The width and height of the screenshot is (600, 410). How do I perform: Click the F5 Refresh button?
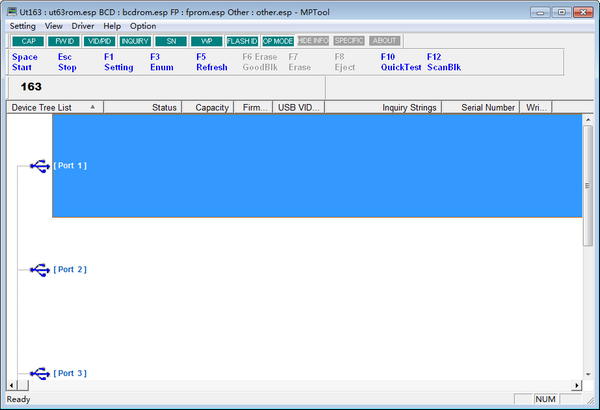(x=211, y=63)
